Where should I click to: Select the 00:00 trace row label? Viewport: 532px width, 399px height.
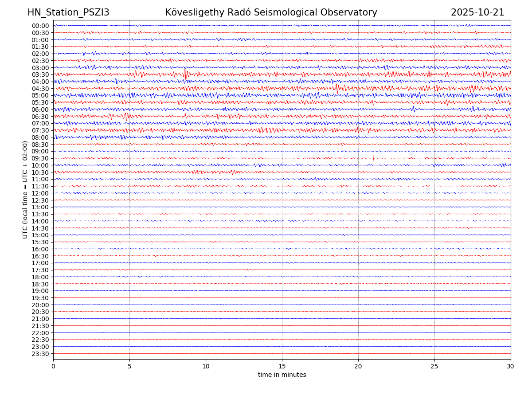[40, 26]
